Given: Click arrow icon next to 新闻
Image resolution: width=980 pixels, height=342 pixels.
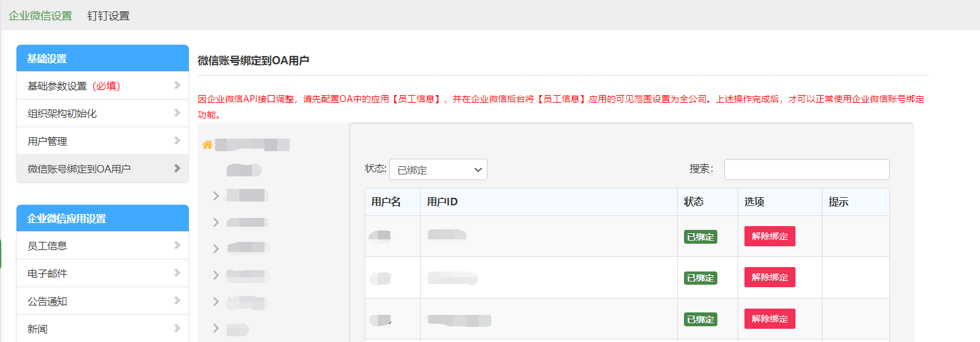Looking at the screenshot, I should pyautogui.click(x=177, y=329).
